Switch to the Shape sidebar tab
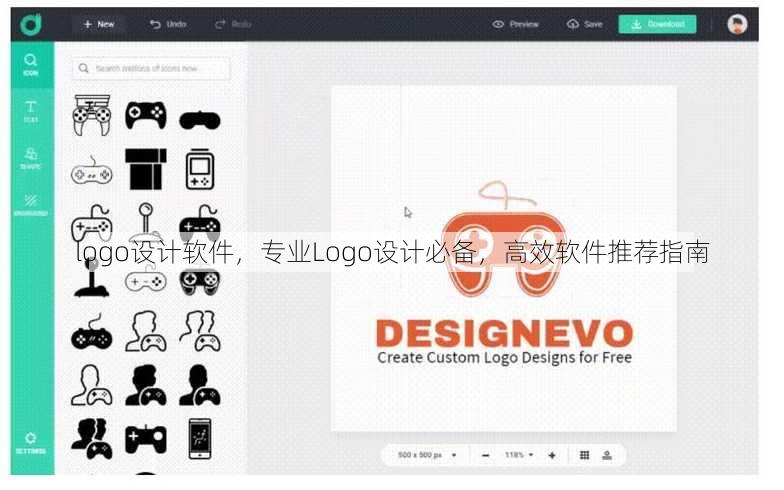 30,158
